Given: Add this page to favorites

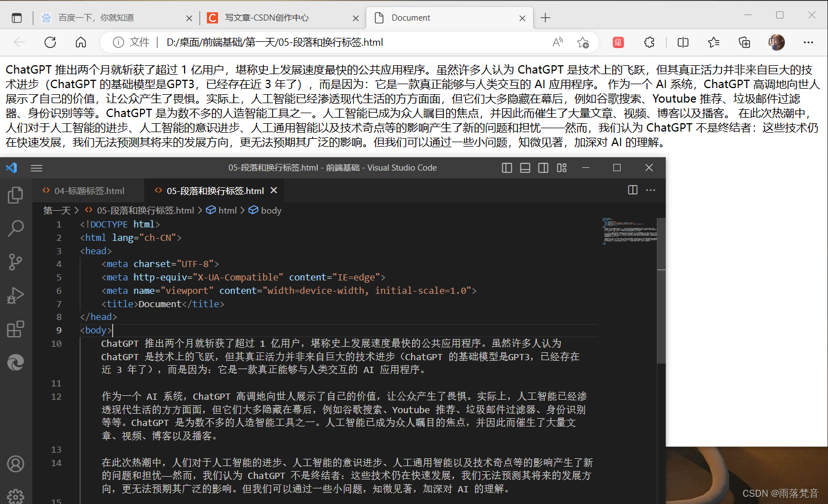Looking at the screenshot, I should 583,42.
